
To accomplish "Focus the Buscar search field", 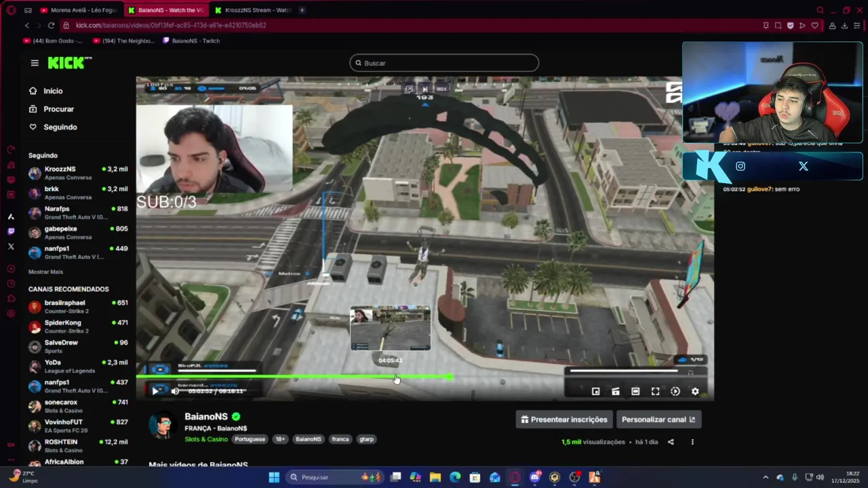I will (x=444, y=63).
